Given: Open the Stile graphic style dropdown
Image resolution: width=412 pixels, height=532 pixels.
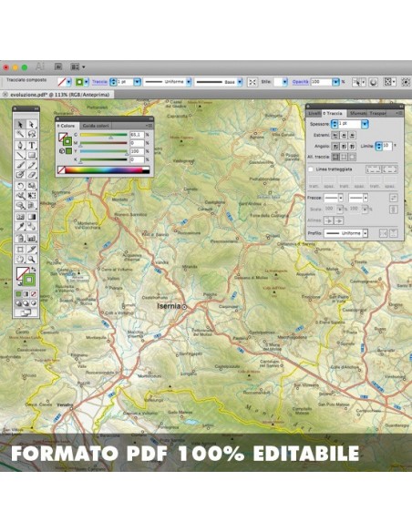Looking at the screenshot, I should coord(284,82).
